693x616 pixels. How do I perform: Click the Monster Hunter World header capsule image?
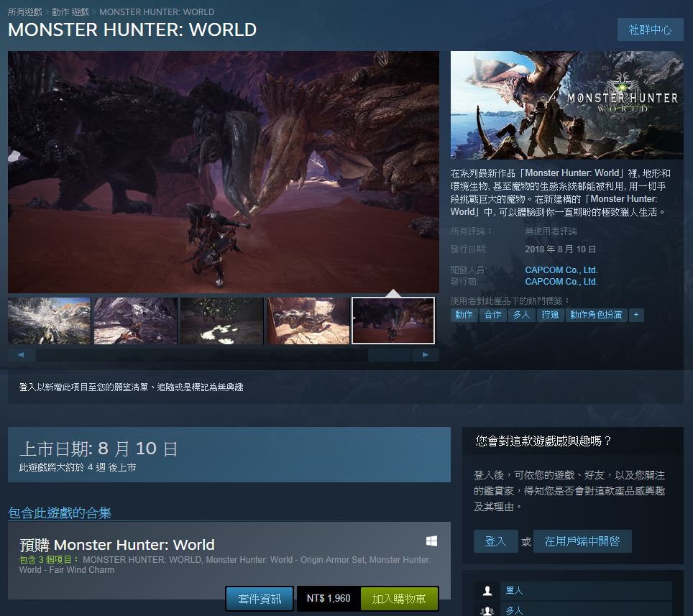[x=567, y=105]
